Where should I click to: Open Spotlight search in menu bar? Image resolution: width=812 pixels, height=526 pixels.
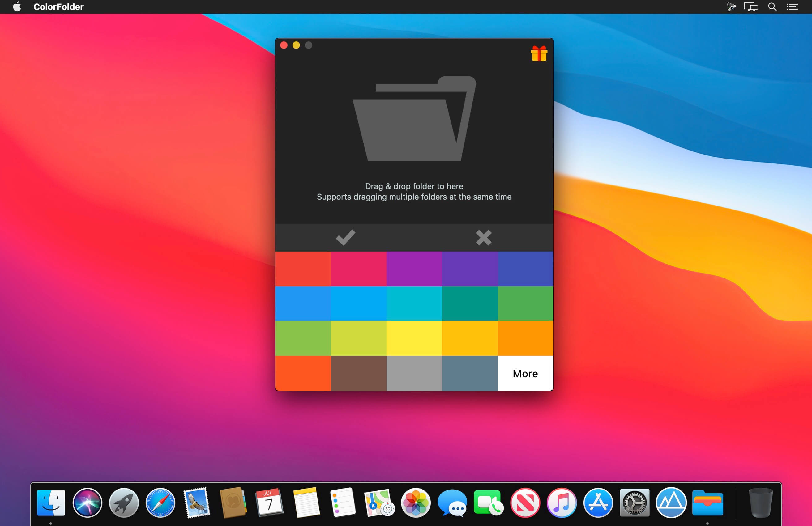pos(772,7)
